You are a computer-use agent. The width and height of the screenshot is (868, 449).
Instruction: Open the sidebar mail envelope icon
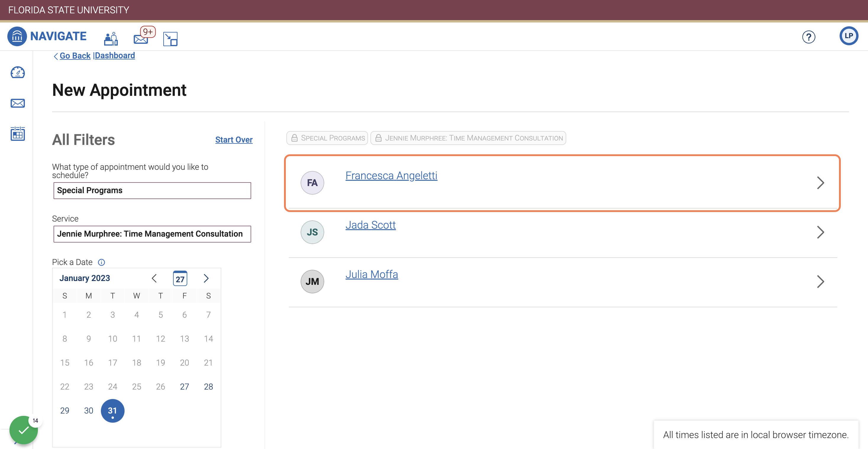17,103
